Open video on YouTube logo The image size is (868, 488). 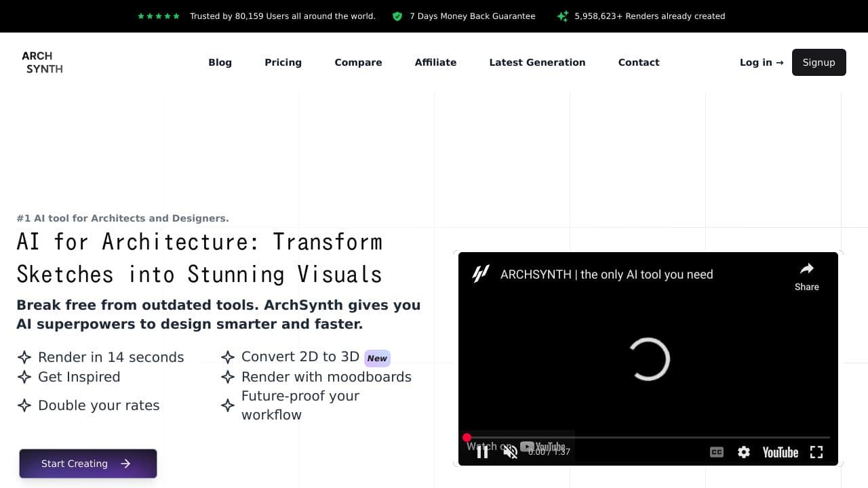point(781,452)
